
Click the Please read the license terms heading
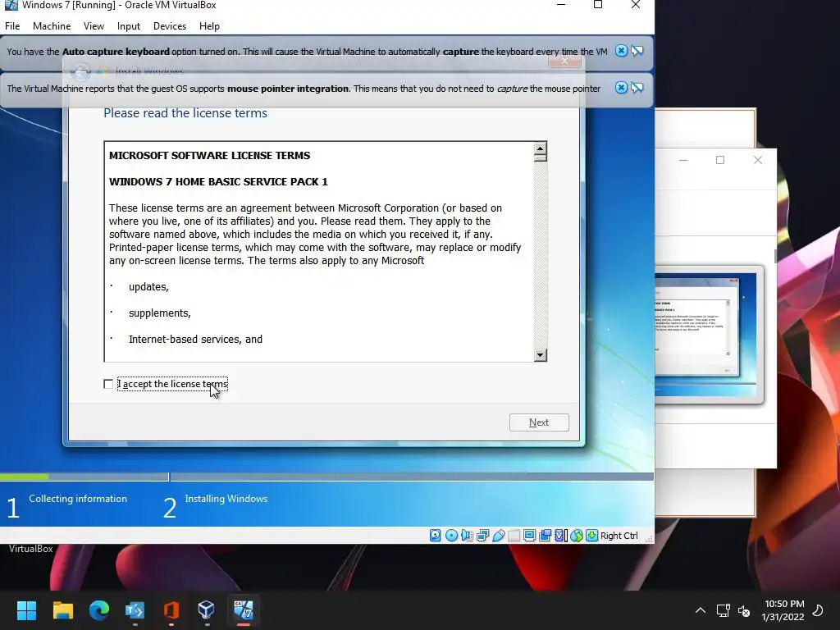point(185,113)
